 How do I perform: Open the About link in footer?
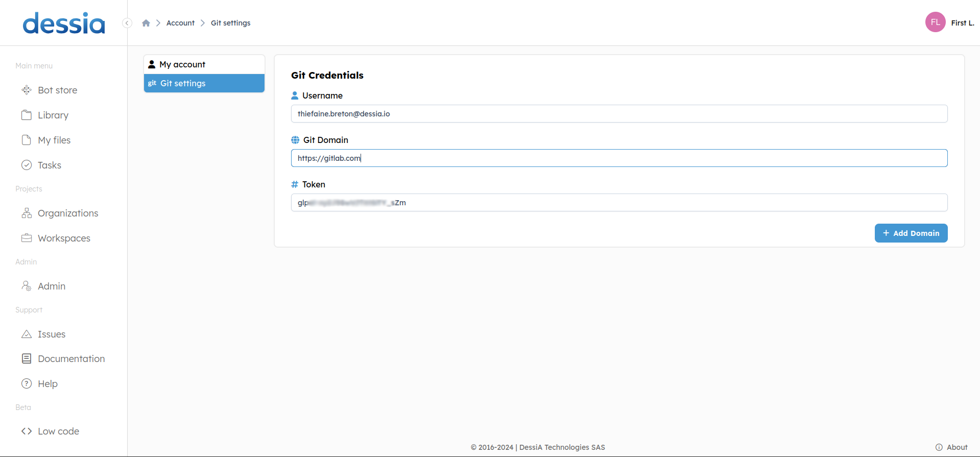click(x=957, y=447)
